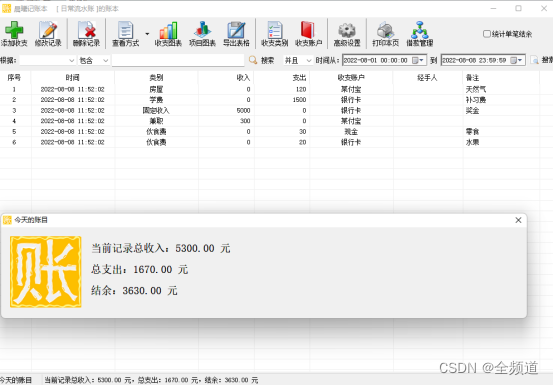Open the 项目图表 chart icon
Image resolution: width=554 pixels, height=385 pixels.
pos(202,30)
